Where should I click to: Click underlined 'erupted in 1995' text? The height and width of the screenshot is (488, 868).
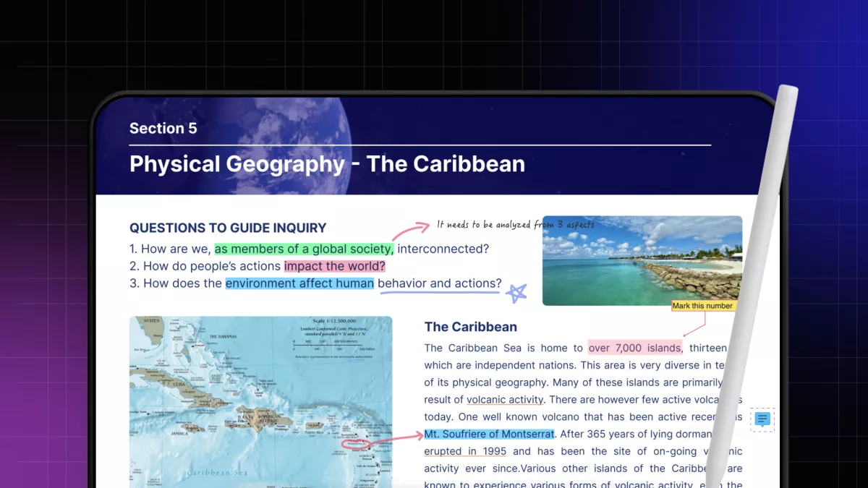[465, 451]
